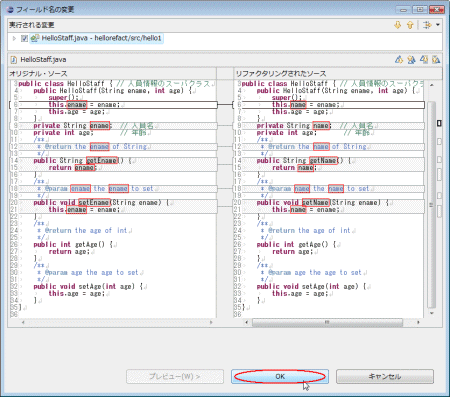Select next difference icon in compare viewer
This screenshot has height=397, width=450.
(399, 60)
